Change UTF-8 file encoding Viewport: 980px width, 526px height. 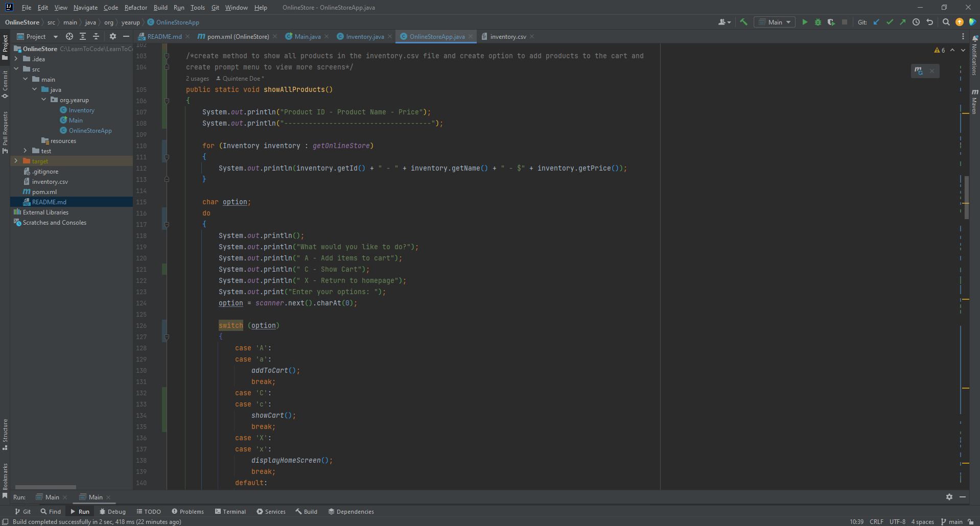pos(897,521)
